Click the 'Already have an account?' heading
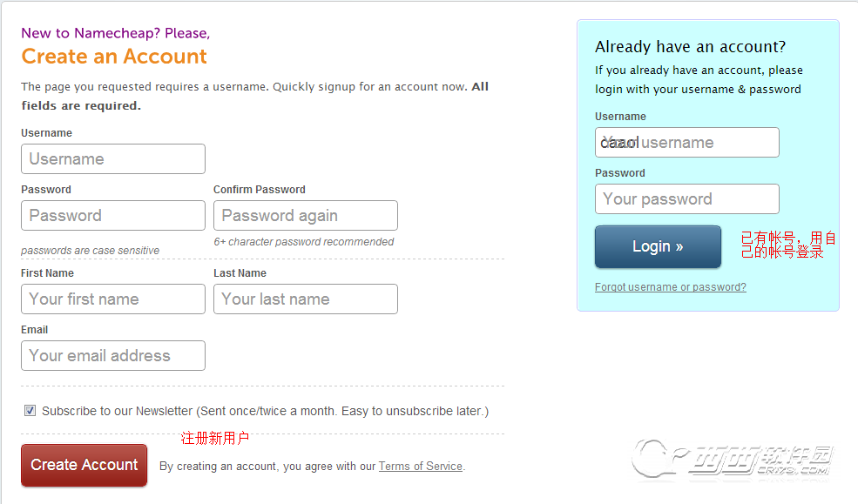858x504 pixels. coord(690,47)
